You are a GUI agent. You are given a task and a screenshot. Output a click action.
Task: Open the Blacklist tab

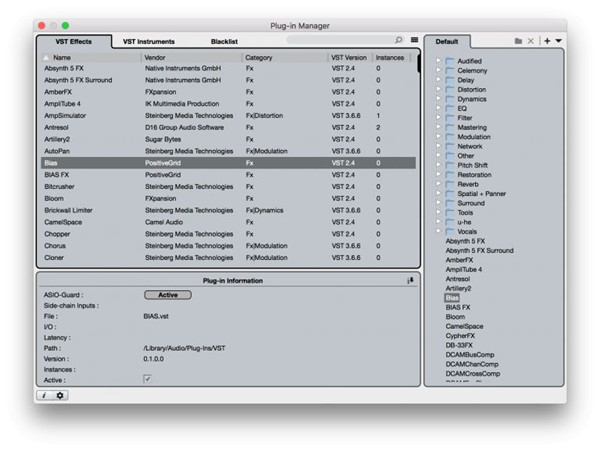point(224,41)
